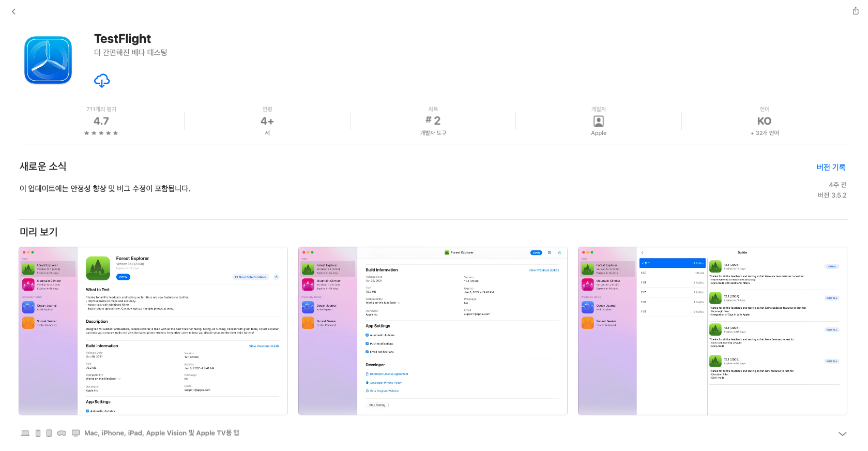Click the 4주 전 release date text
The width and height of the screenshot is (868, 451).
(x=837, y=185)
